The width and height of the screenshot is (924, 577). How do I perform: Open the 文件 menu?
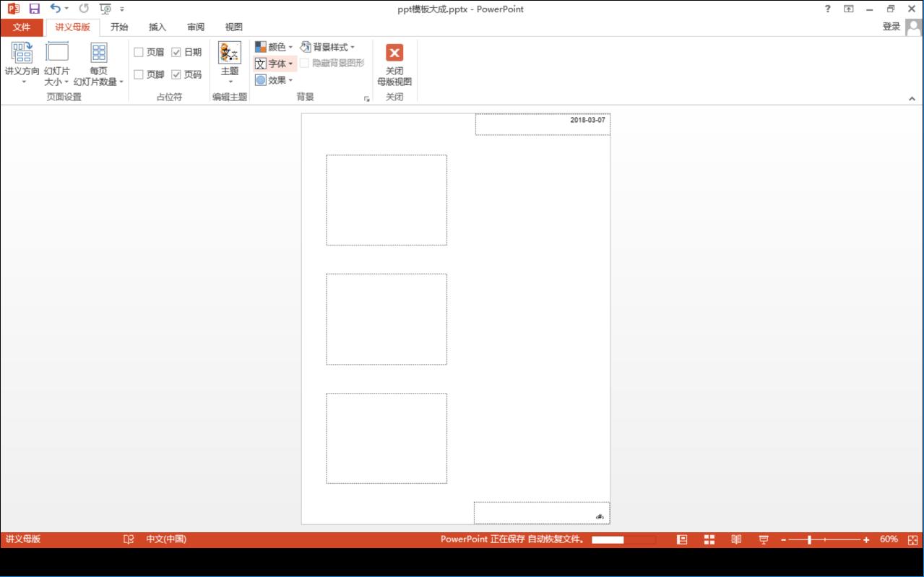(x=21, y=27)
